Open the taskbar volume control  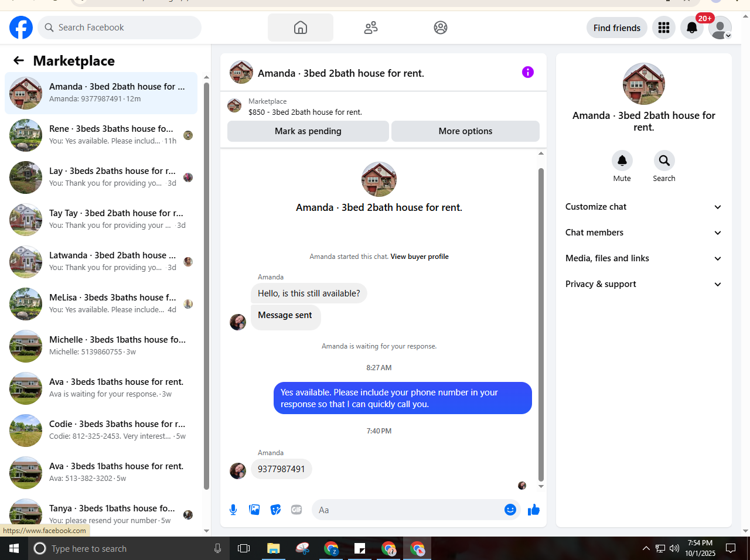click(674, 548)
